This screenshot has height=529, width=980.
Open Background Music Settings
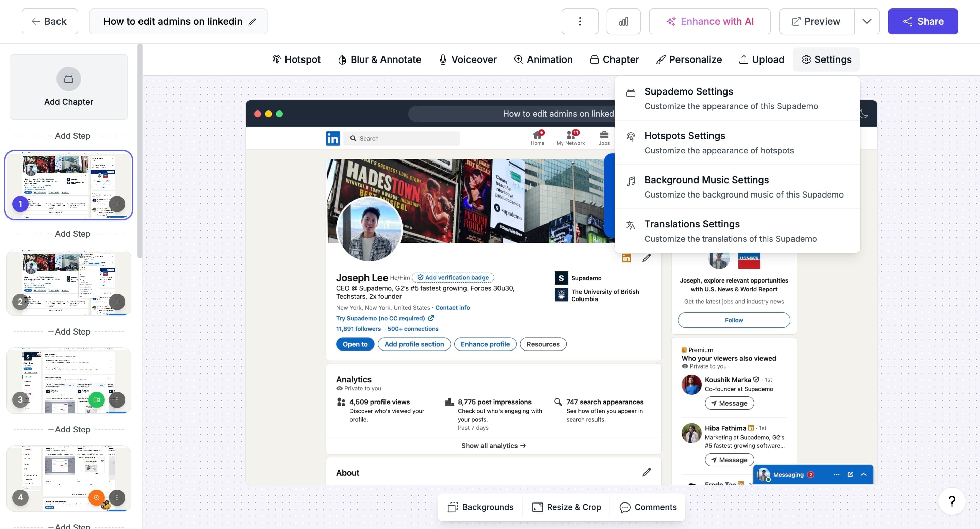click(737, 187)
